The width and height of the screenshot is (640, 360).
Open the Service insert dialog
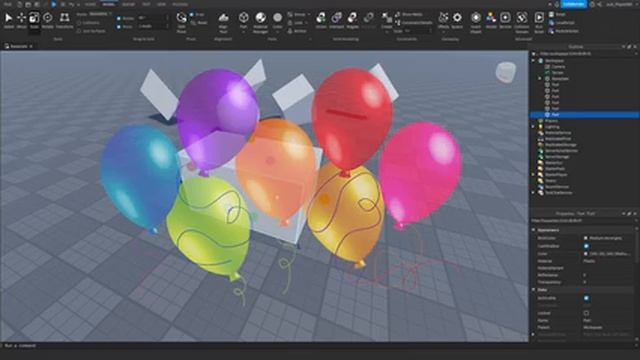505,20
